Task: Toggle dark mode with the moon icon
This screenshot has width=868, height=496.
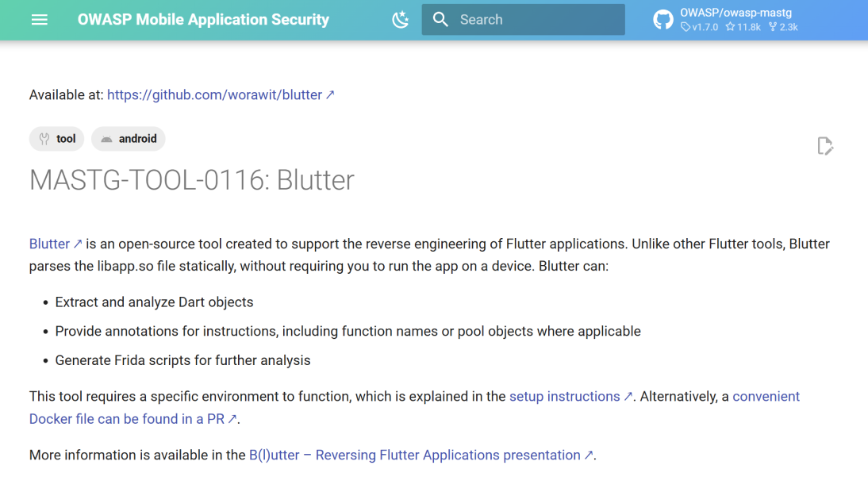Action: (x=400, y=20)
